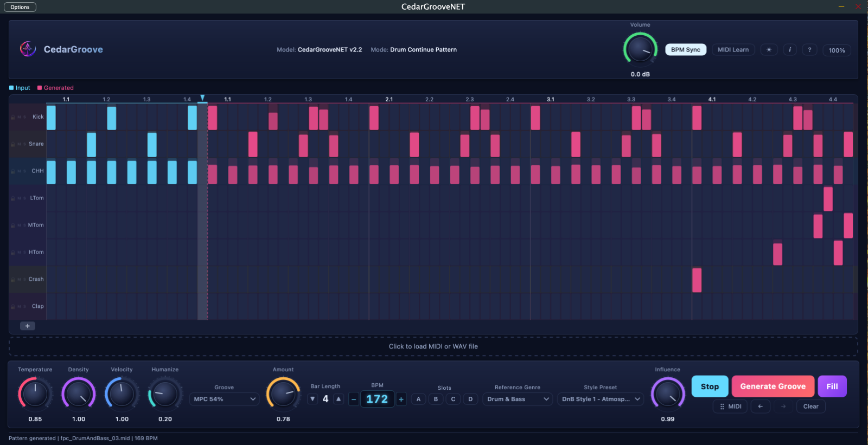Lock the Kick track
The width and height of the screenshot is (868, 445).
click(13, 117)
